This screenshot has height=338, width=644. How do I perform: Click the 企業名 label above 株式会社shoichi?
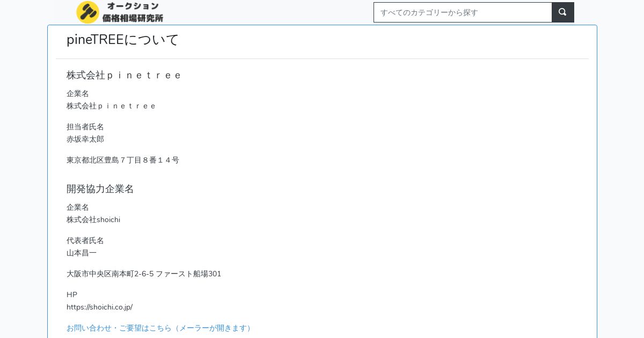click(x=78, y=207)
